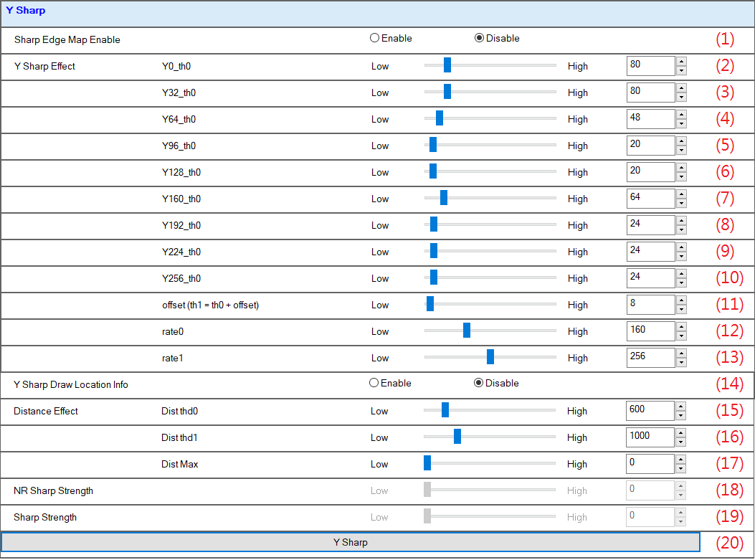Decrease Y96_th0 value using spinner down
755x560 pixels.
pos(681,151)
